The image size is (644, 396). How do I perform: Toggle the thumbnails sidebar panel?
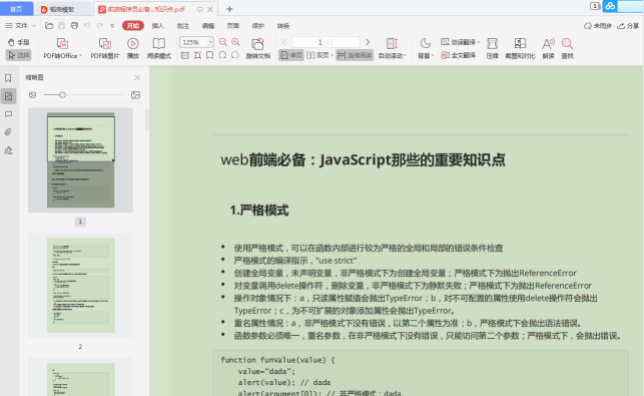[8, 96]
